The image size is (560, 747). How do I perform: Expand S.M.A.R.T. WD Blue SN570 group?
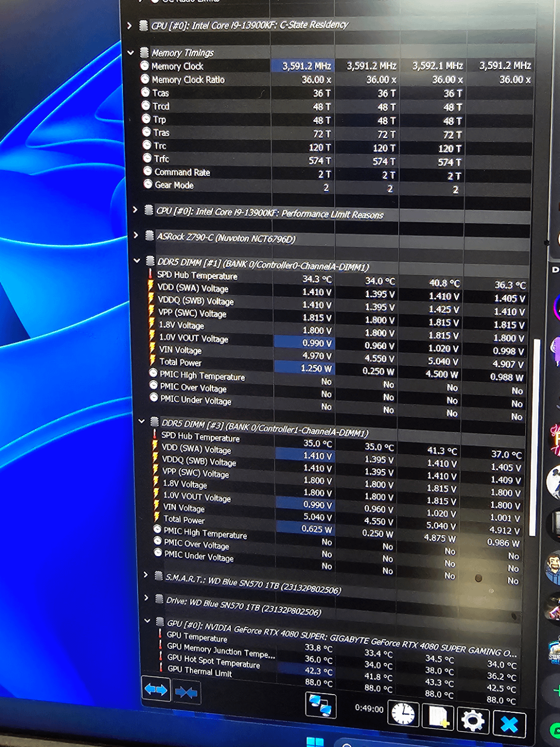coord(145,575)
